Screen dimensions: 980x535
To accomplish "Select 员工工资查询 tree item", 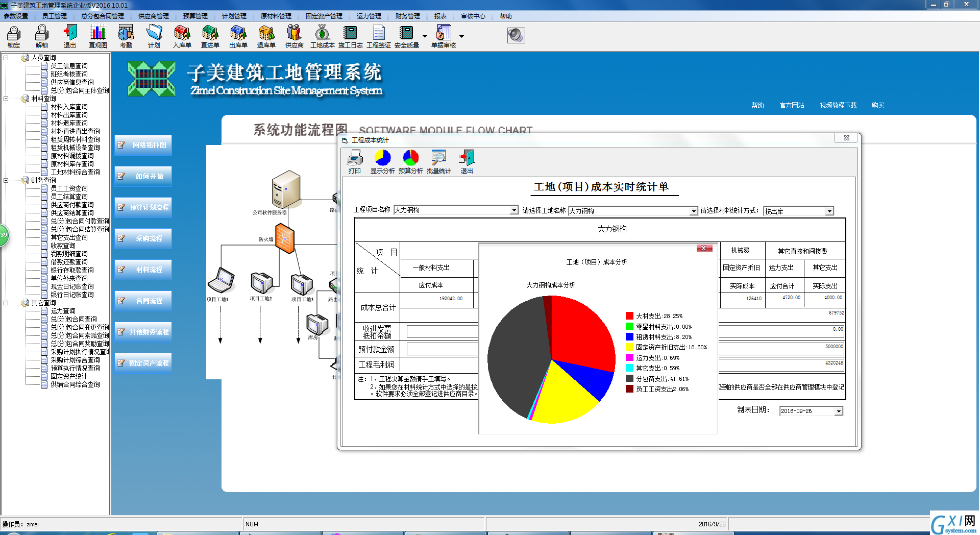I will [69, 188].
